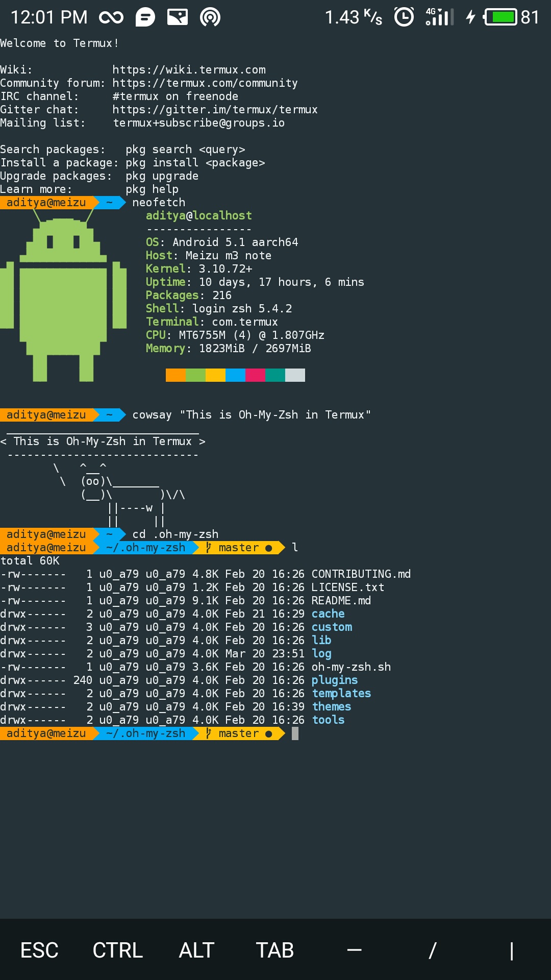Viewport: 551px width, 980px height.
Task: Tap the 'total 60K' line
Action: [30, 561]
